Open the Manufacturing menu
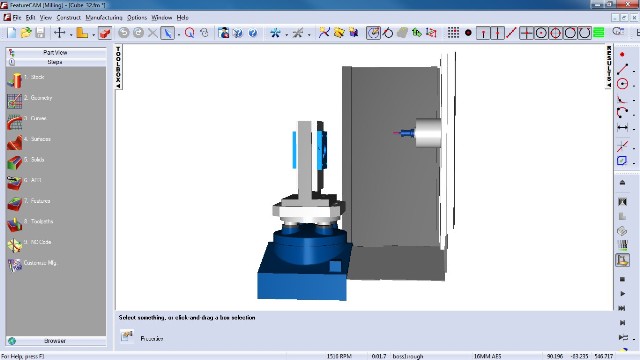640x360 pixels. 104,18
